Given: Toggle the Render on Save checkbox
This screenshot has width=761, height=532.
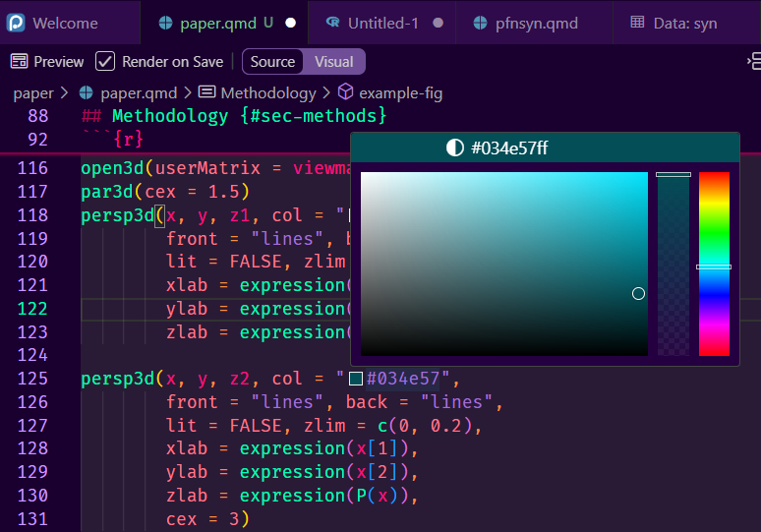Looking at the screenshot, I should [x=105, y=62].
